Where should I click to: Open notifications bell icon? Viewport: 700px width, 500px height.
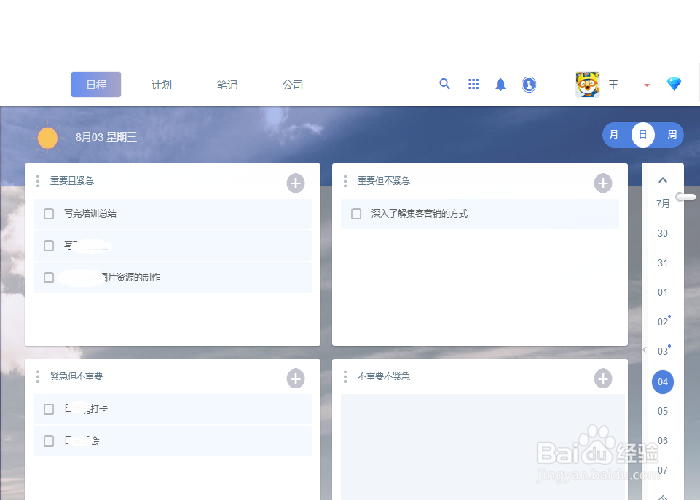click(x=500, y=84)
